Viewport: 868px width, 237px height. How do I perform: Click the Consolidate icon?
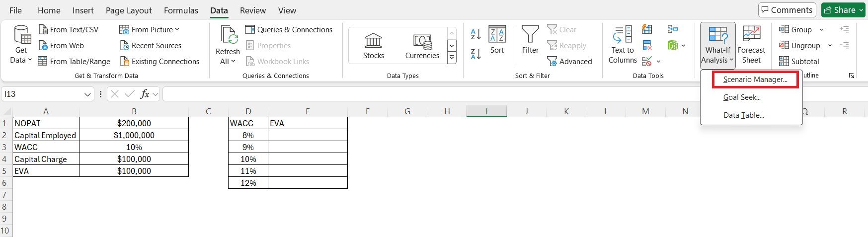[673, 30]
